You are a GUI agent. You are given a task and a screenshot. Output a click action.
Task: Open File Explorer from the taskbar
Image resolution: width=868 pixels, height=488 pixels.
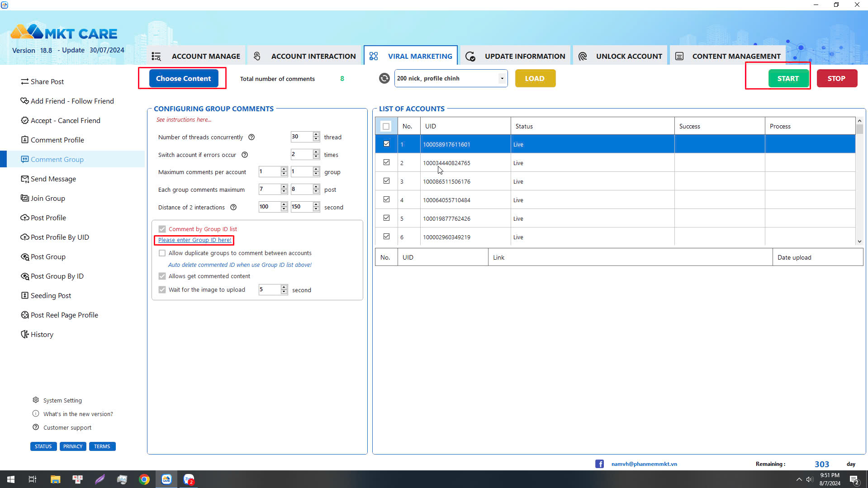(55, 479)
